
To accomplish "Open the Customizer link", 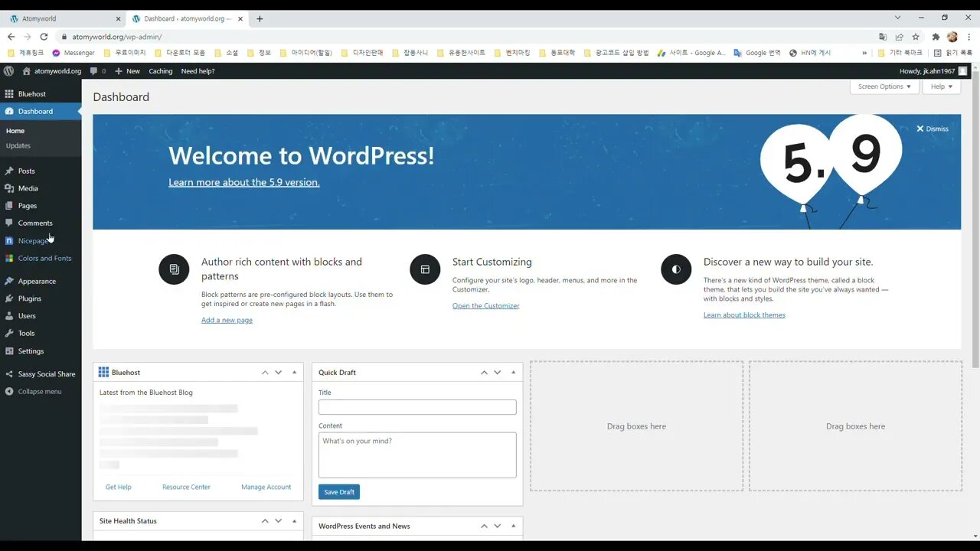I will (x=485, y=305).
